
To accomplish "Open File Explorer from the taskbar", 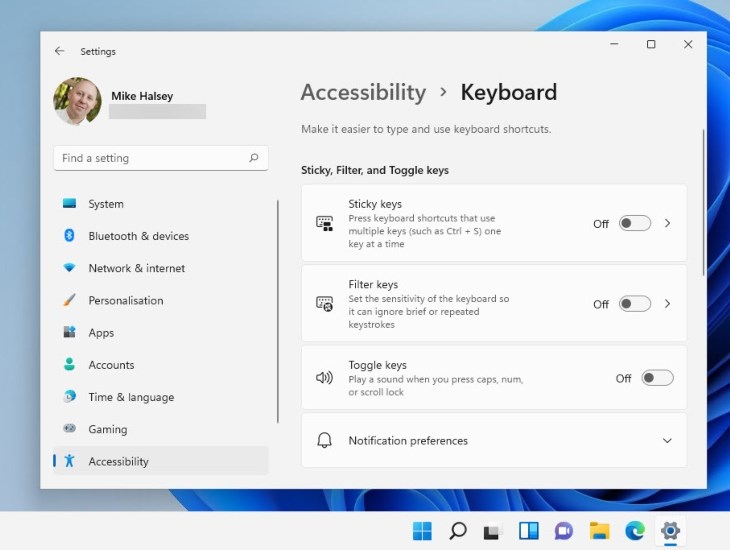I will 599,531.
